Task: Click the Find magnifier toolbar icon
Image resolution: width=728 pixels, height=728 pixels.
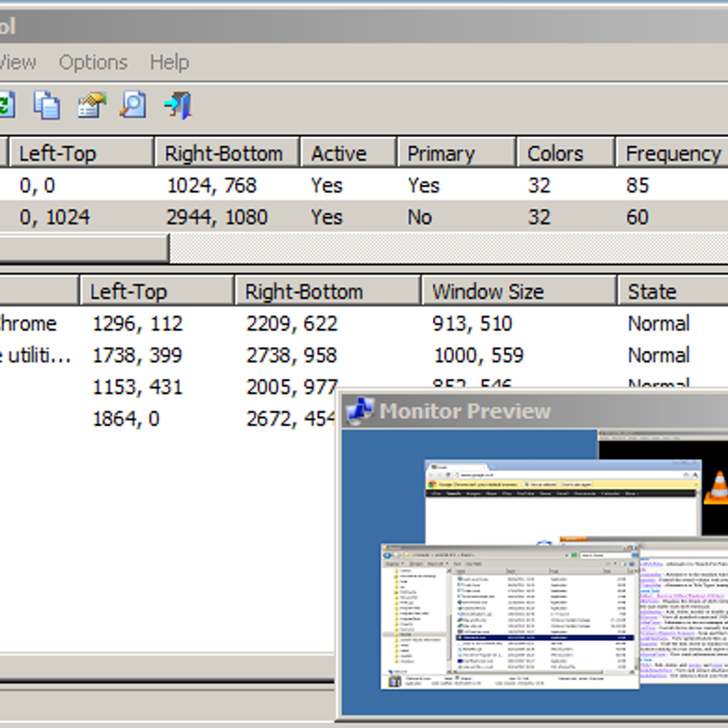Action: click(133, 105)
